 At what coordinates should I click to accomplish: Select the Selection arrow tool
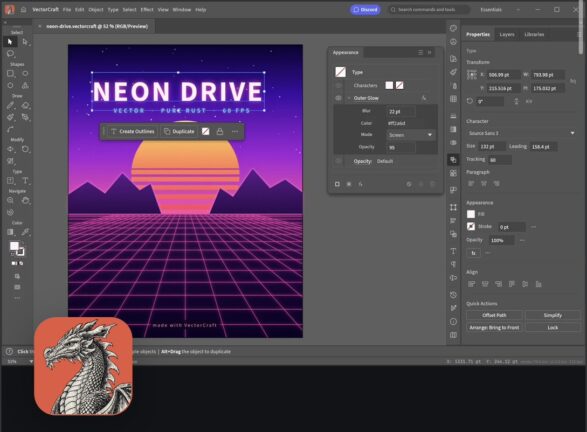point(10,42)
